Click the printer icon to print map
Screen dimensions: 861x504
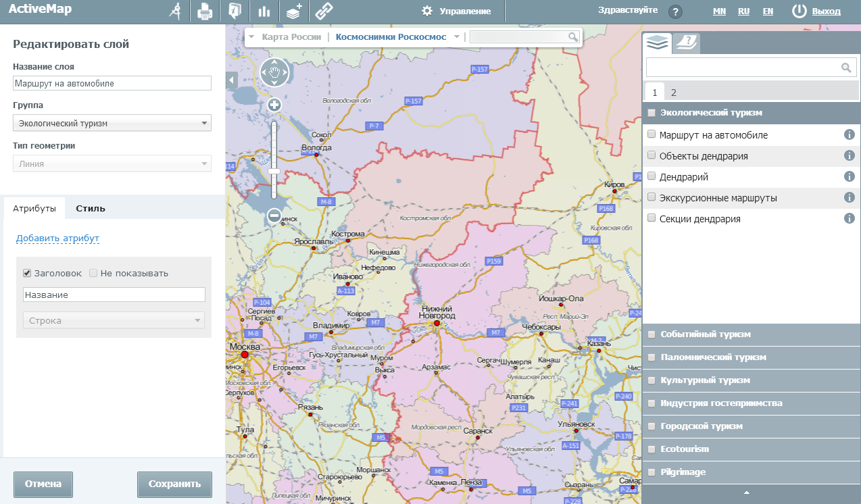coord(205,11)
